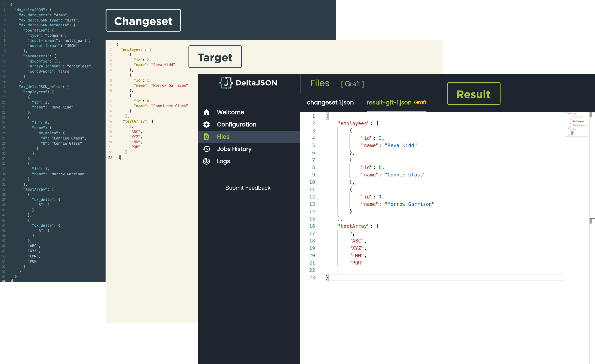The image size is (595, 364).
Task: Click the "testArray" property in the result
Action: coord(354,226)
